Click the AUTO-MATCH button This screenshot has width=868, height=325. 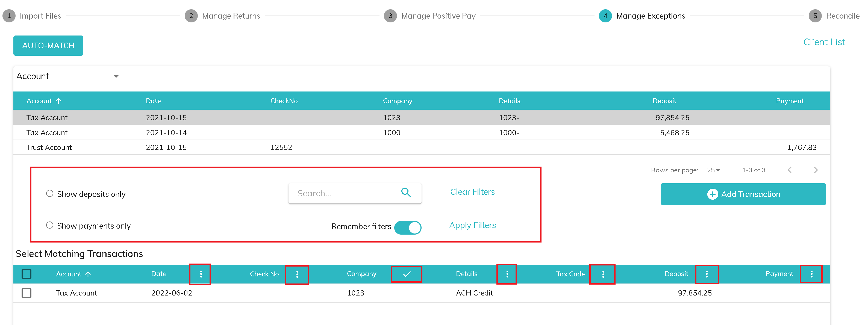point(48,45)
